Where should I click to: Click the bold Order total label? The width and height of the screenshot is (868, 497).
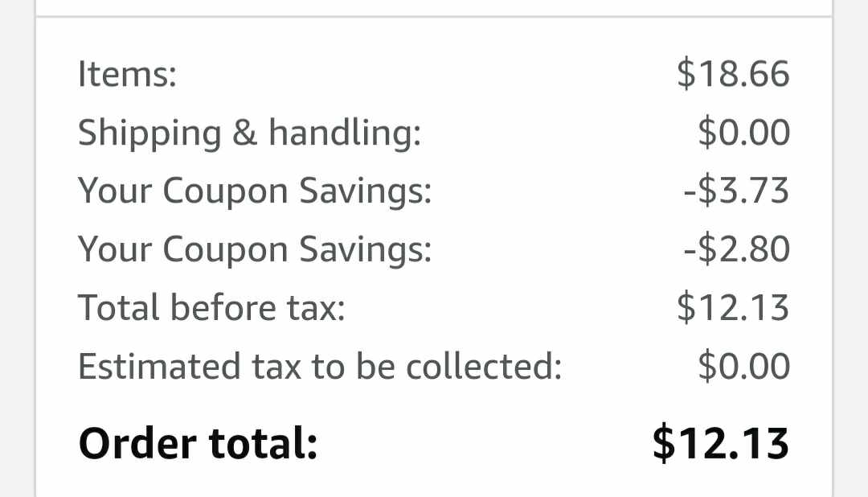[x=198, y=443]
